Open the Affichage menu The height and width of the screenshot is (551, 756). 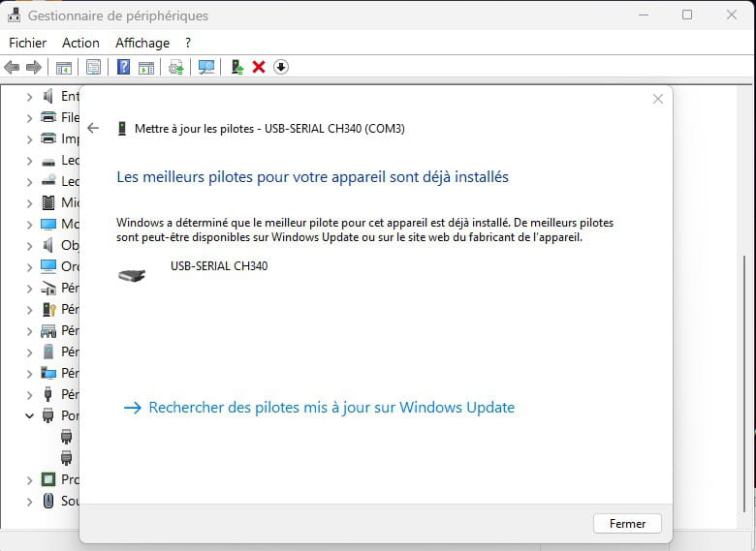[x=142, y=43]
